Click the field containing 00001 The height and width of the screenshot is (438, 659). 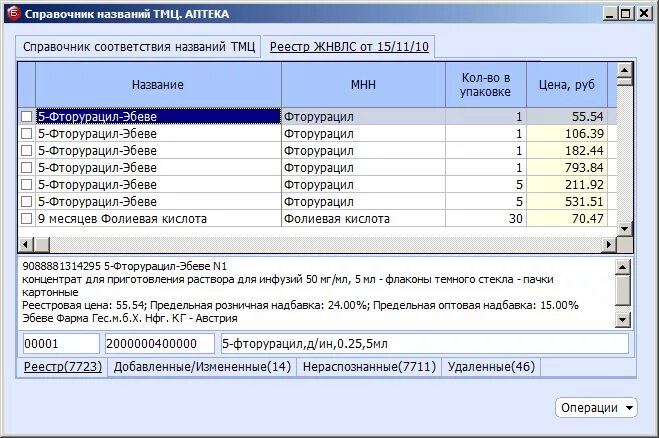coord(61,344)
